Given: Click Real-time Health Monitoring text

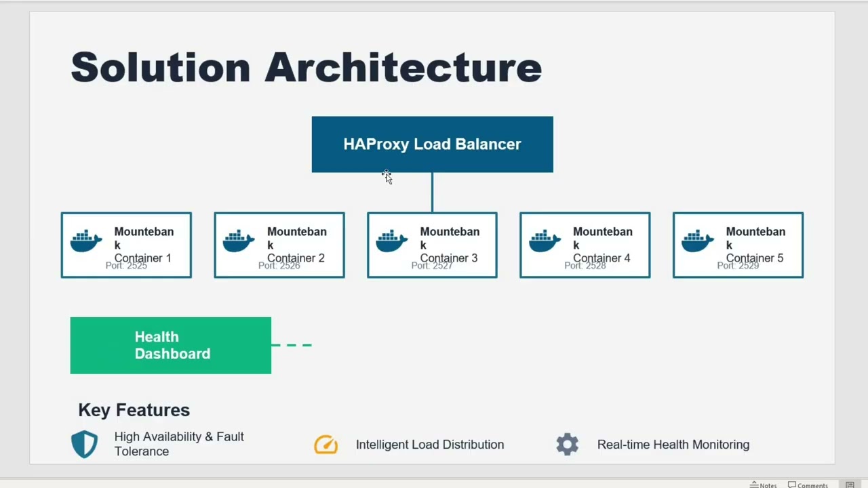Looking at the screenshot, I should click(x=673, y=445).
